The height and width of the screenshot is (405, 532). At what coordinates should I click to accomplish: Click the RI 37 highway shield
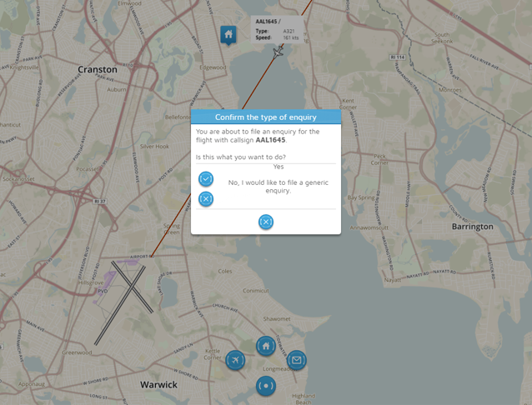[100, 202]
